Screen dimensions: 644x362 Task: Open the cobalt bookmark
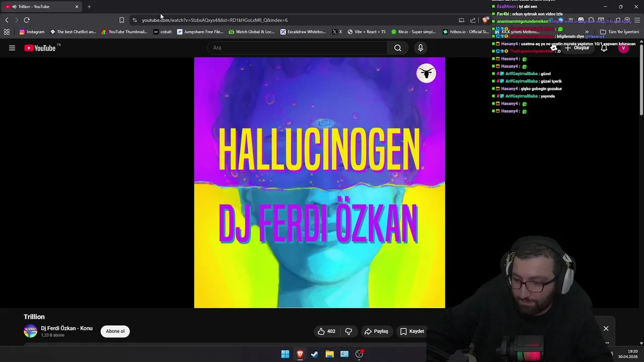(x=163, y=32)
